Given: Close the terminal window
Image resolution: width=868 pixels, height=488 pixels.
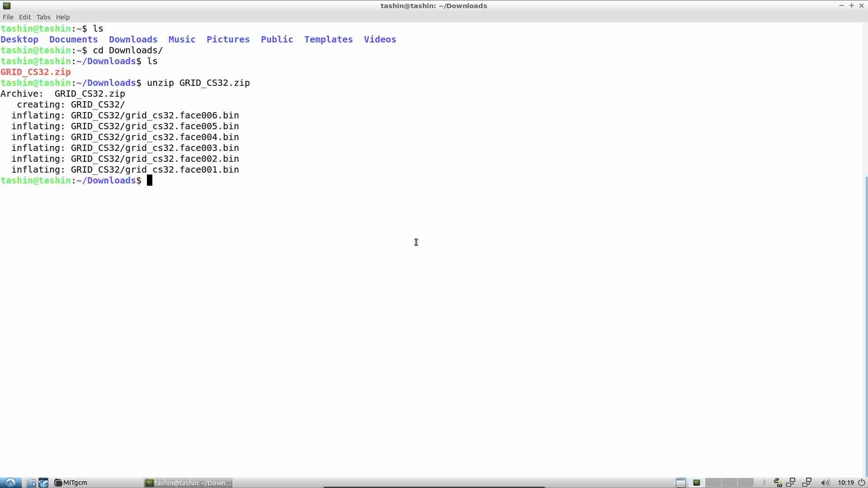Looking at the screenshot, I should 861,5.
